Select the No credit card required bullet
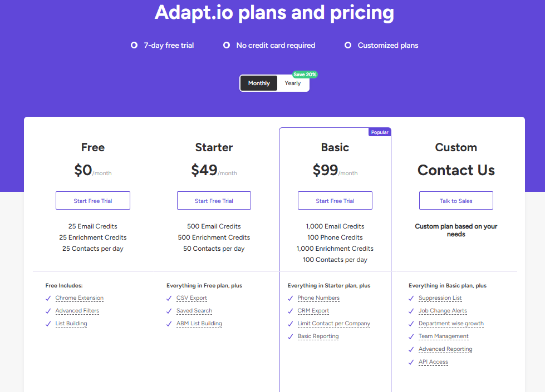Screen dimensions: 545x392 point(226,45)
